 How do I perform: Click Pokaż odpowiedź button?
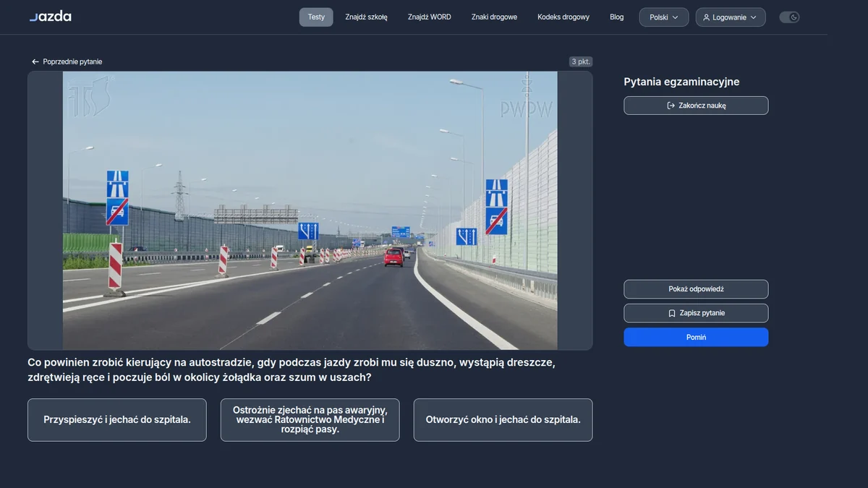point(696,289)
